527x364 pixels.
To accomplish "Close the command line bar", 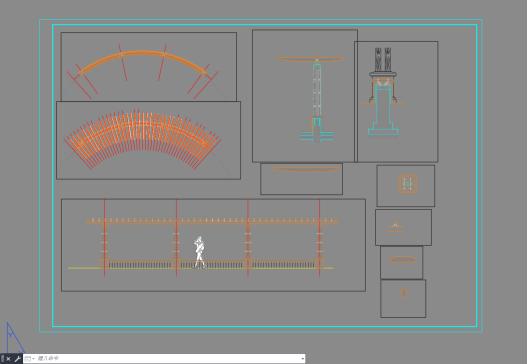I will (8, 359).
